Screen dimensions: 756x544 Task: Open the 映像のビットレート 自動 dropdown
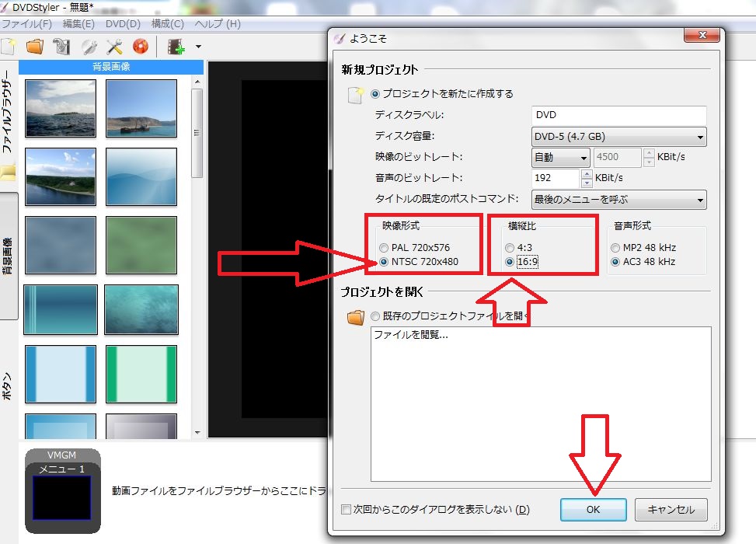pyautogui.click(x=561, y=157)
